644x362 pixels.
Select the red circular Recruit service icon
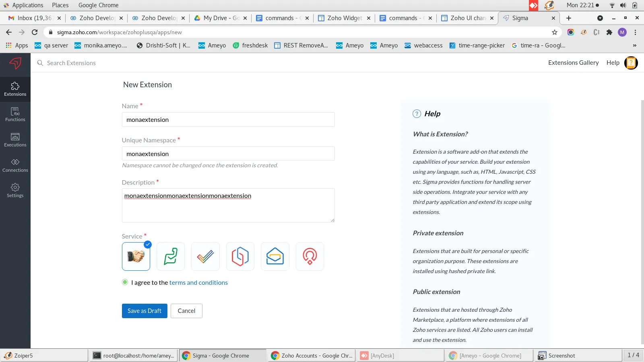310,256
